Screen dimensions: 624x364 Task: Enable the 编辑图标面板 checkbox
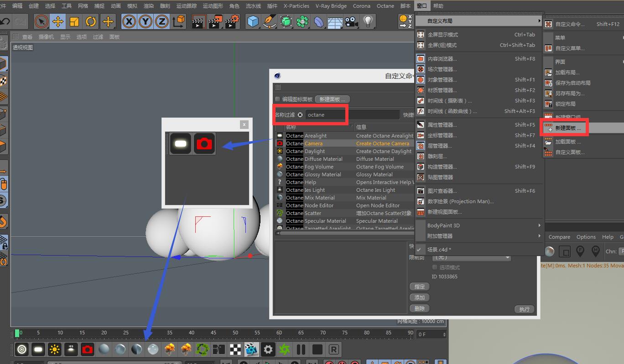[x=278, y=99]
